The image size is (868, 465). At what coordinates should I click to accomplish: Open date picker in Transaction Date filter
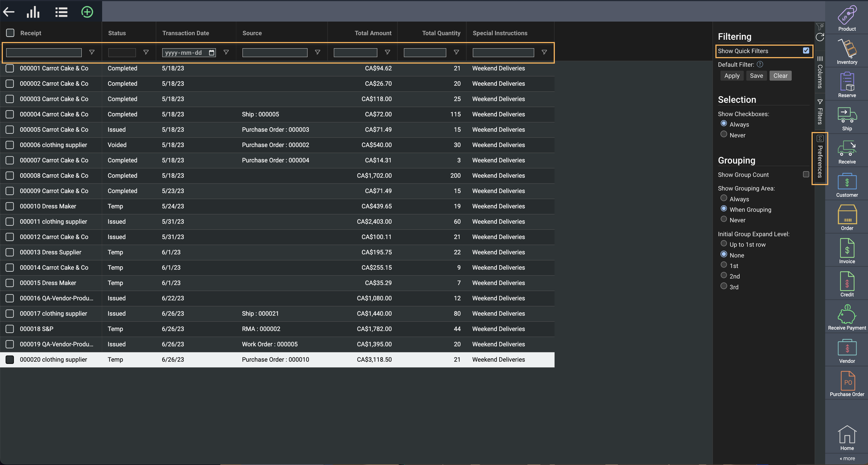coord(212,53)
